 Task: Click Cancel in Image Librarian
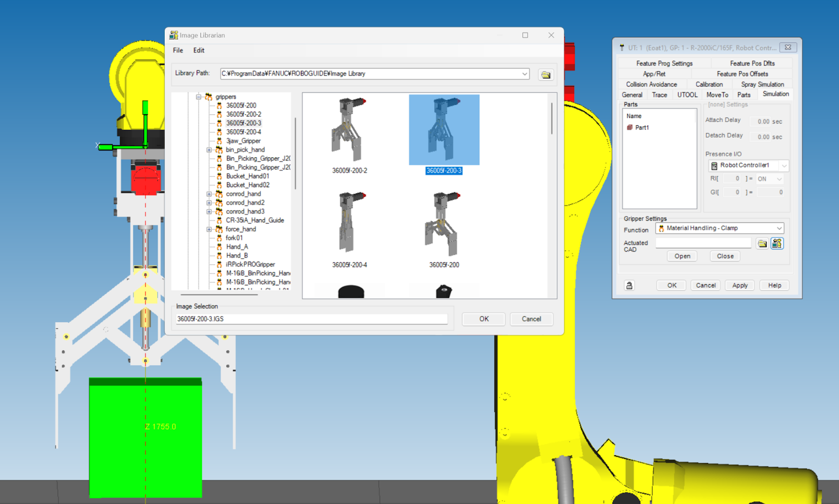click(x=531, y=319)
